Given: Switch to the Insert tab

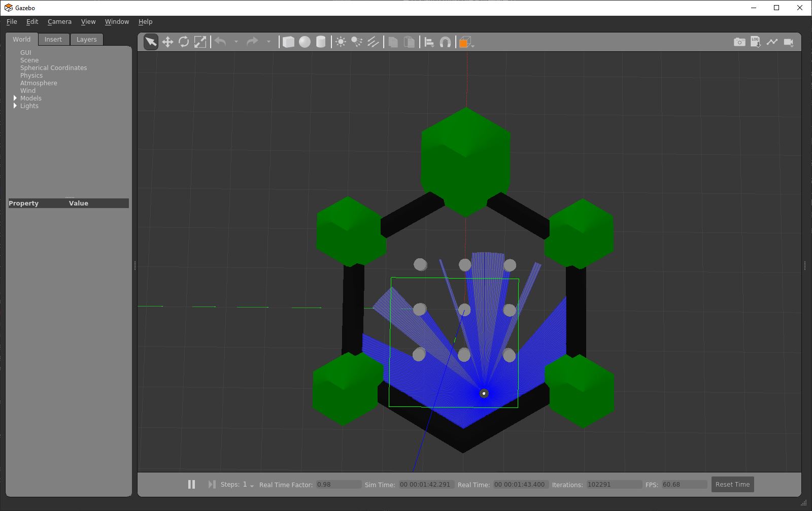Looking at the screenshot, I should point(53,39).
